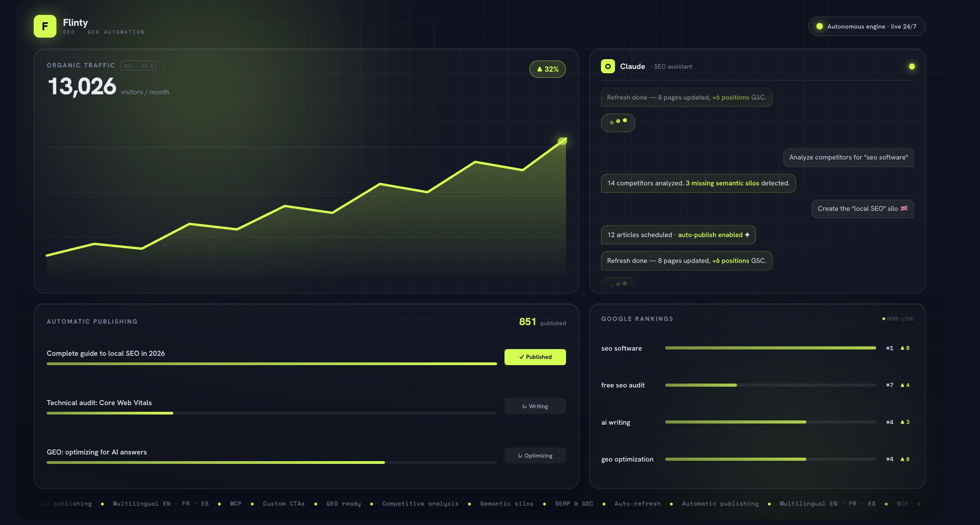Click 'SERP & GSC' in the ticker
This screenshot has width=980, height=525.
tap(574, 503)
